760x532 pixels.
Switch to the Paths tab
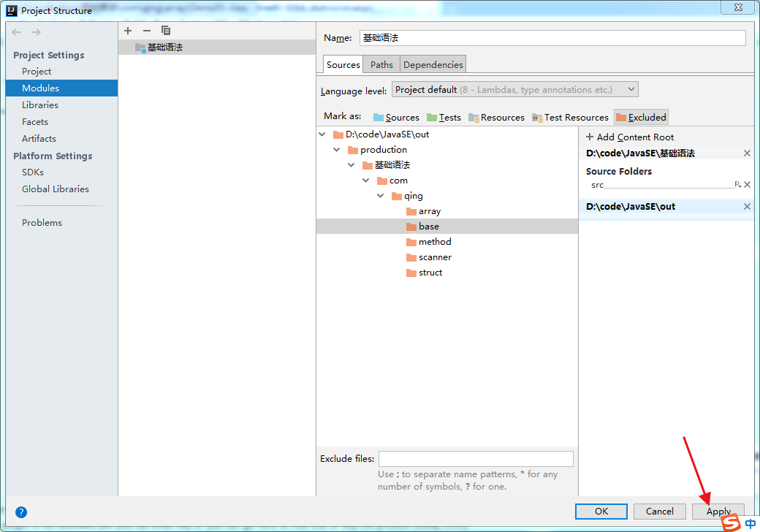[381, 64]
